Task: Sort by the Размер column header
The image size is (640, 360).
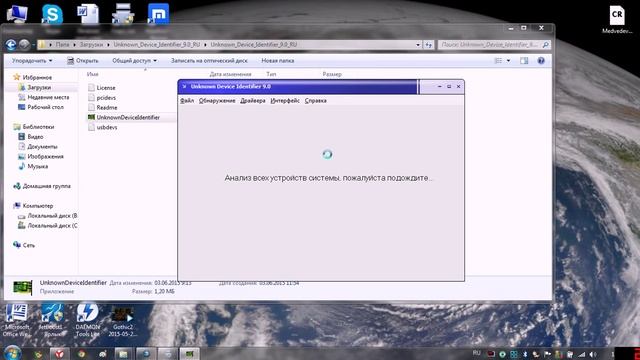Action: 332,74
